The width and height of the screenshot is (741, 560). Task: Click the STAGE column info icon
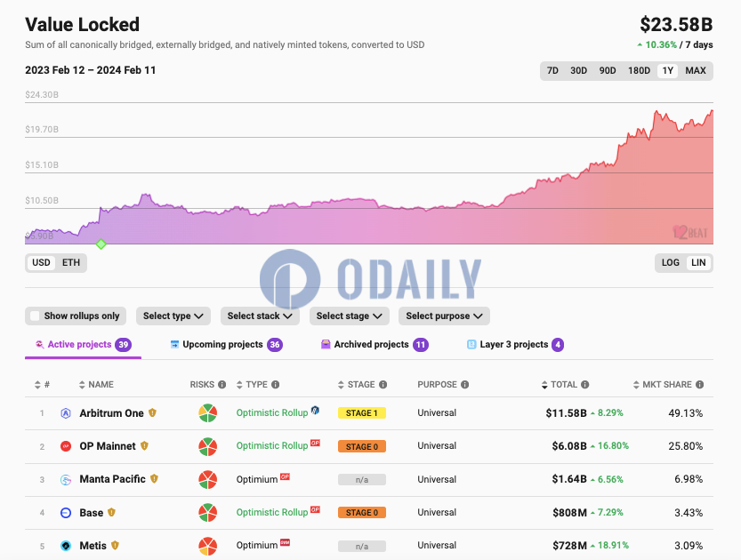383,384
